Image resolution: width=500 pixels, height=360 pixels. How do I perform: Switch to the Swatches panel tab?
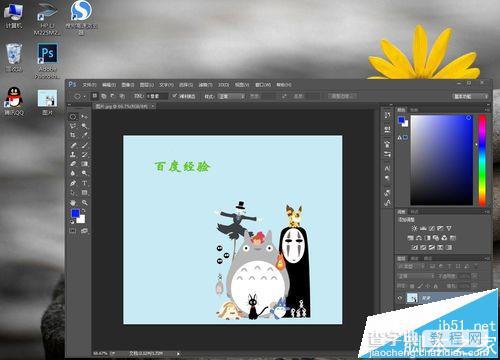(x=414, y=110)
